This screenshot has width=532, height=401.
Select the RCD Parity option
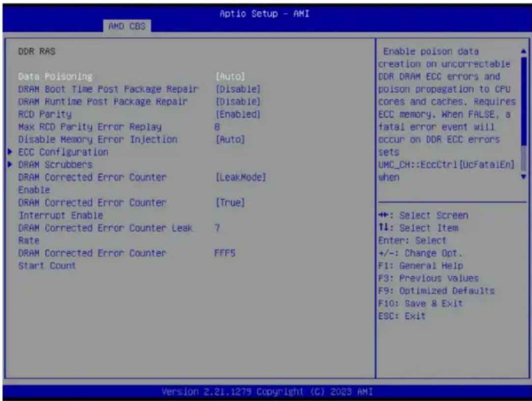45,114
